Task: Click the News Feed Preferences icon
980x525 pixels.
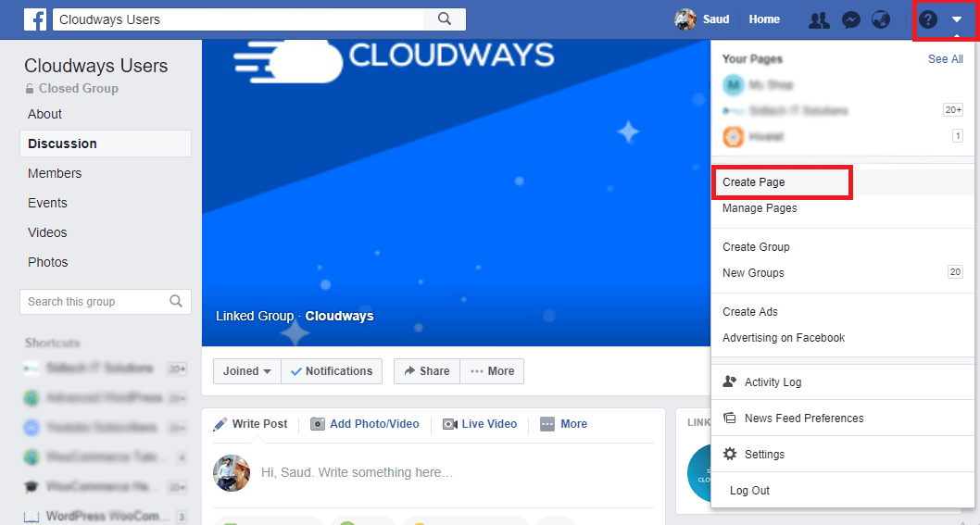Action: point(729,418)
